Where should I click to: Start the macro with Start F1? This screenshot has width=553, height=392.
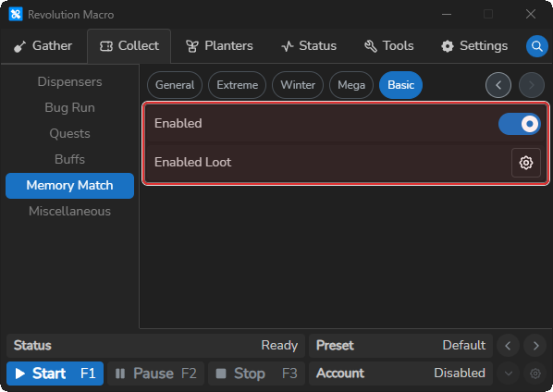point(55,374)
